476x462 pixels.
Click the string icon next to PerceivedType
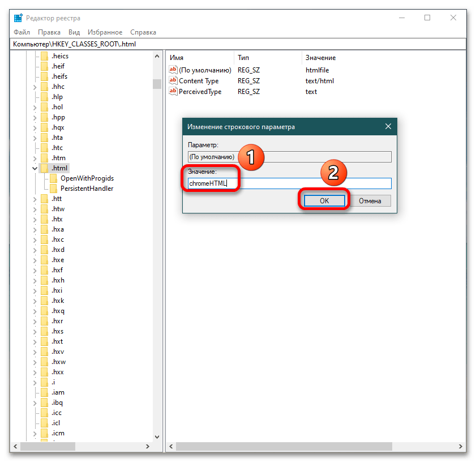[173, 92]
